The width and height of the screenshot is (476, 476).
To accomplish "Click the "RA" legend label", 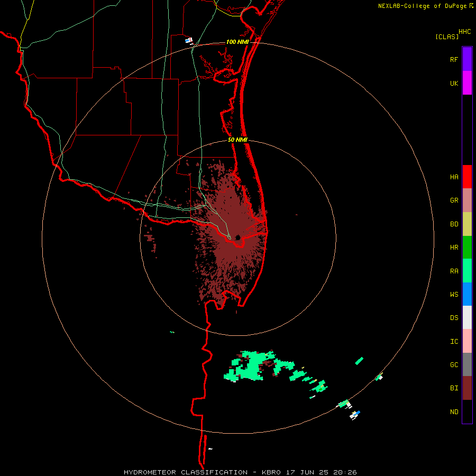I will click(x=454, y=271).
